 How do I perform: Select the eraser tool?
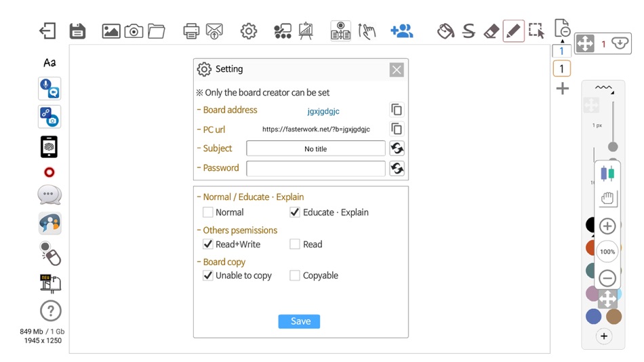tap(491, 31)
